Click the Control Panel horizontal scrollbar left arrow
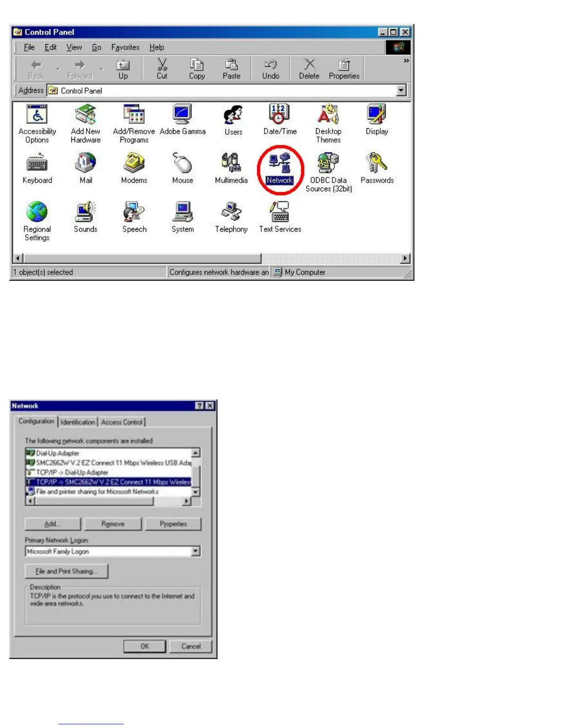 pos(18,258)
